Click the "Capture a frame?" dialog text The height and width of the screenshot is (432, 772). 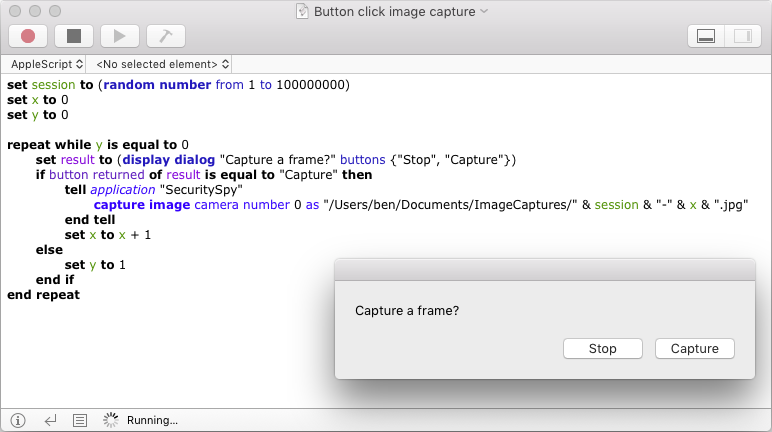coord(407,311)
